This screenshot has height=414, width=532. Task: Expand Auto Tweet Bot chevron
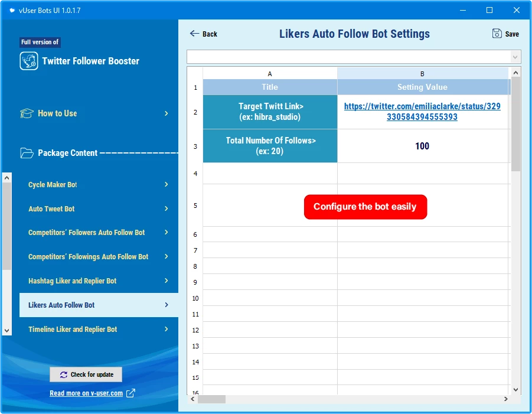click(167, 208)
